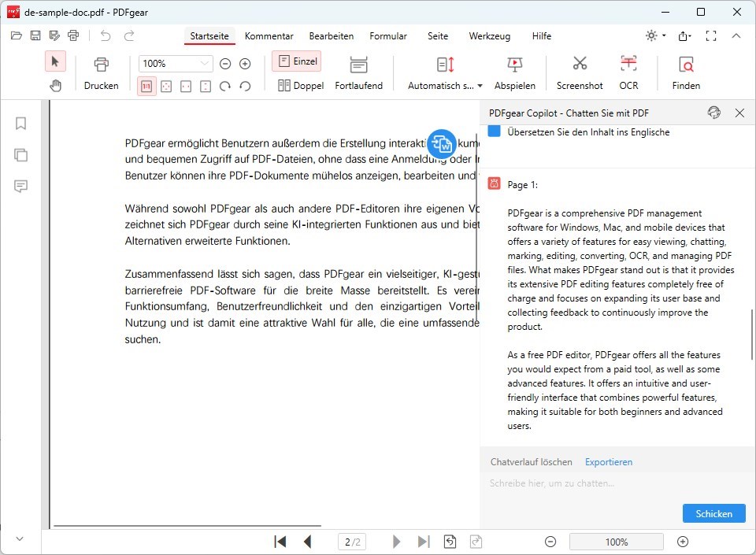Open the Startseite tab
Image resolution: width=756 pixels, height=555 pixels.
[x=209, y=36]
